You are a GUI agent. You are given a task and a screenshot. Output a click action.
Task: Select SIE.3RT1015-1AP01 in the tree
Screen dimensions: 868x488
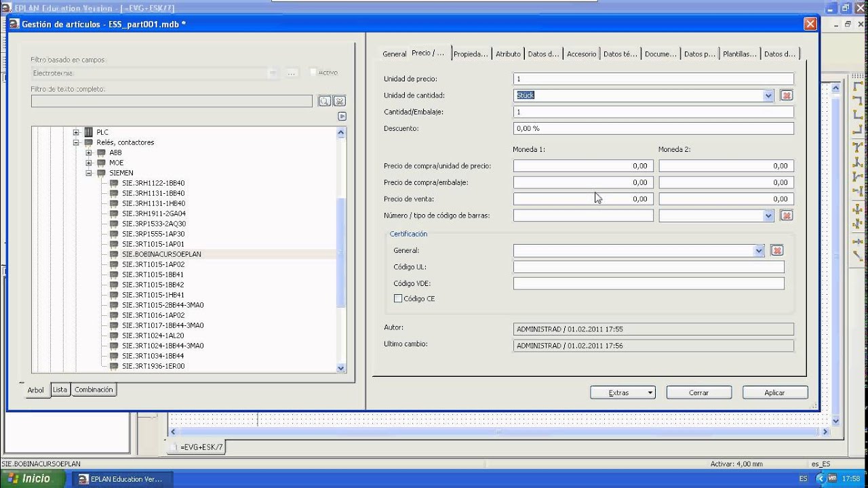[153, 244]
